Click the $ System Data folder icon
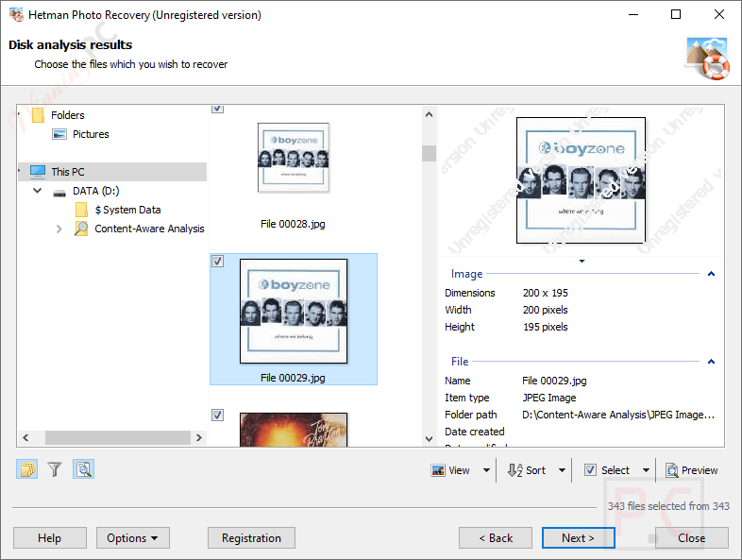 point(81,210)
